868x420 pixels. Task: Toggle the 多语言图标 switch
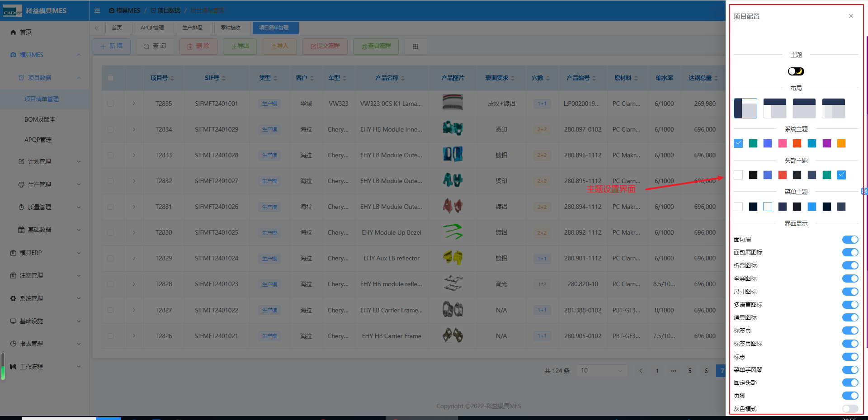850,305
